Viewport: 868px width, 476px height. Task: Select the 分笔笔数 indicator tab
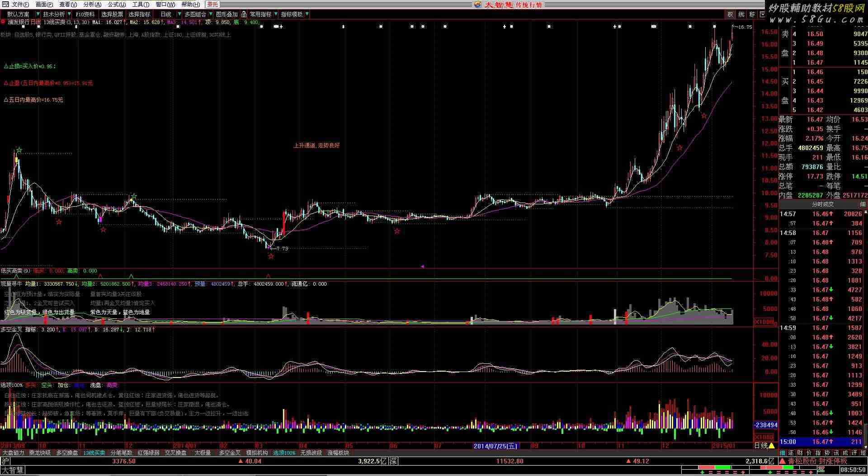(x=121, y=452)
